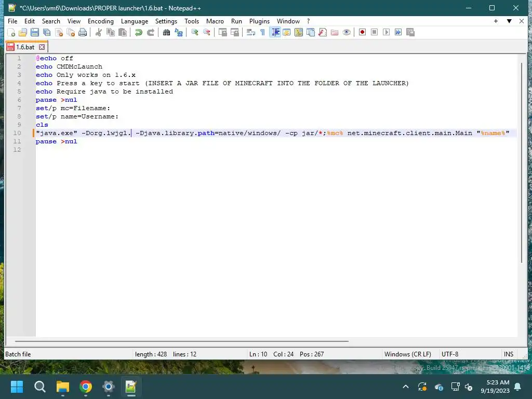This screenshot has height=399, width=532.
Task: Open the user-defined language dialog icon
Action: coord(287,32)
